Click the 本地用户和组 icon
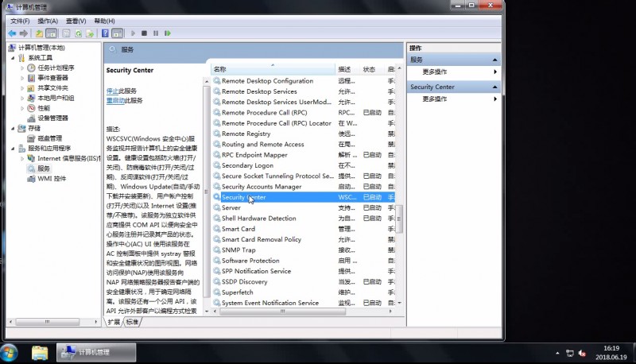This screenshot has height=364, width=636. 31,98
